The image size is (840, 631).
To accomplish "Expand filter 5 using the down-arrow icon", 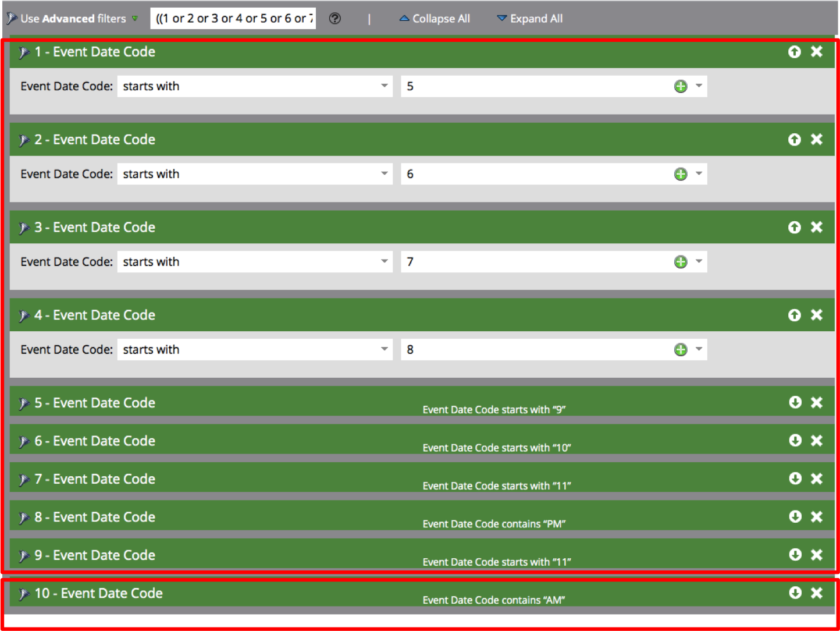I will pyautogui.click(x=795, y=402).
